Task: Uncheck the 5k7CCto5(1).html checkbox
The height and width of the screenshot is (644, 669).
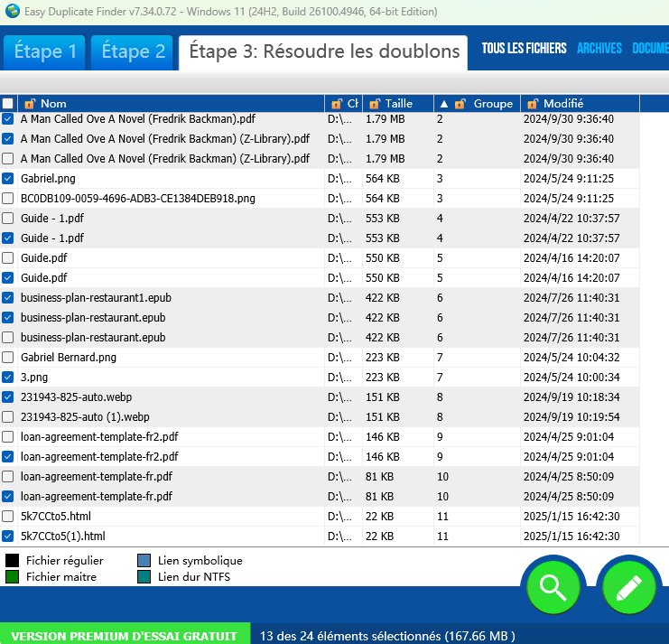Action: tap(8, 536)
